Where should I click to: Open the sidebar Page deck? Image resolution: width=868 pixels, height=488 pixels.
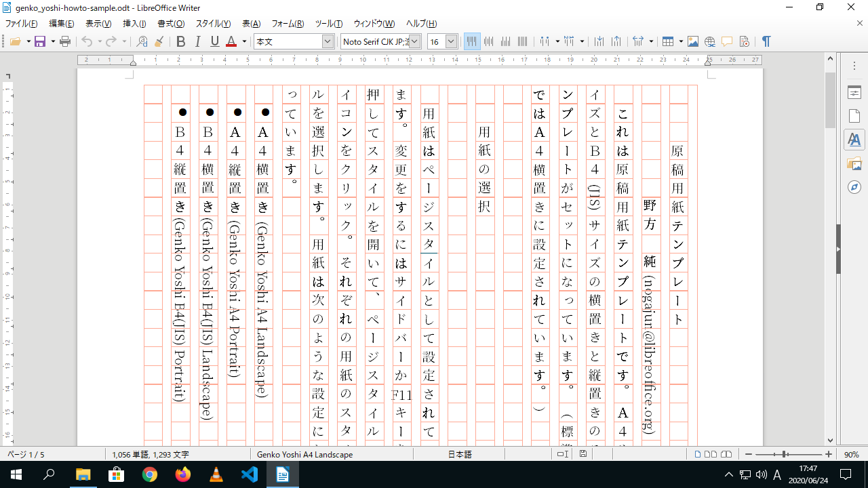[854, 116]
